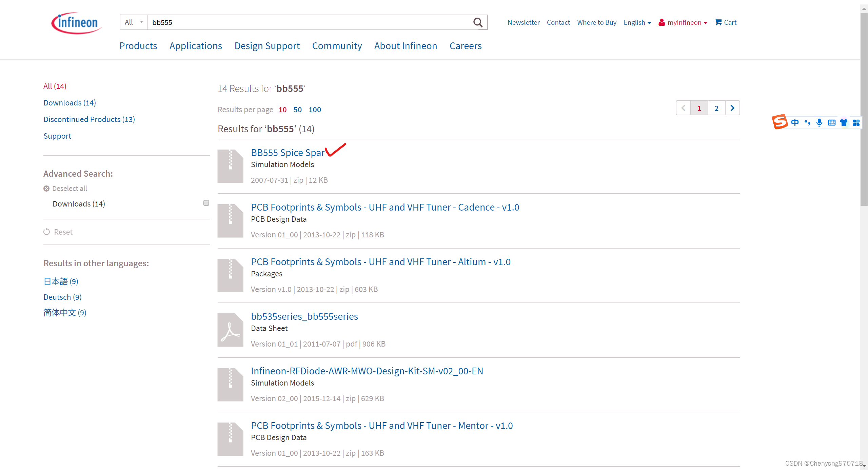The image size is (868, 470).
Task: Click the magnifier search icon
Action: pos(478,22)
